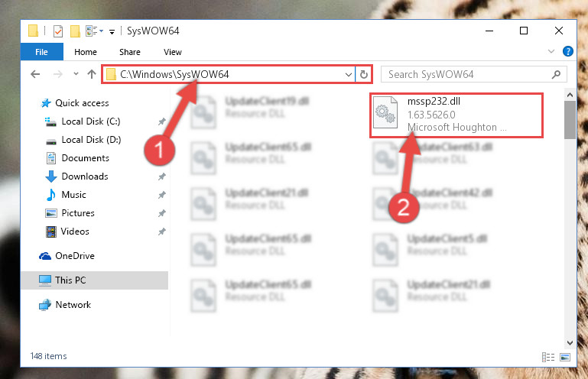Expand the ribbon chevron
Screen dimensions: 588x379
(x=551, y=51)
